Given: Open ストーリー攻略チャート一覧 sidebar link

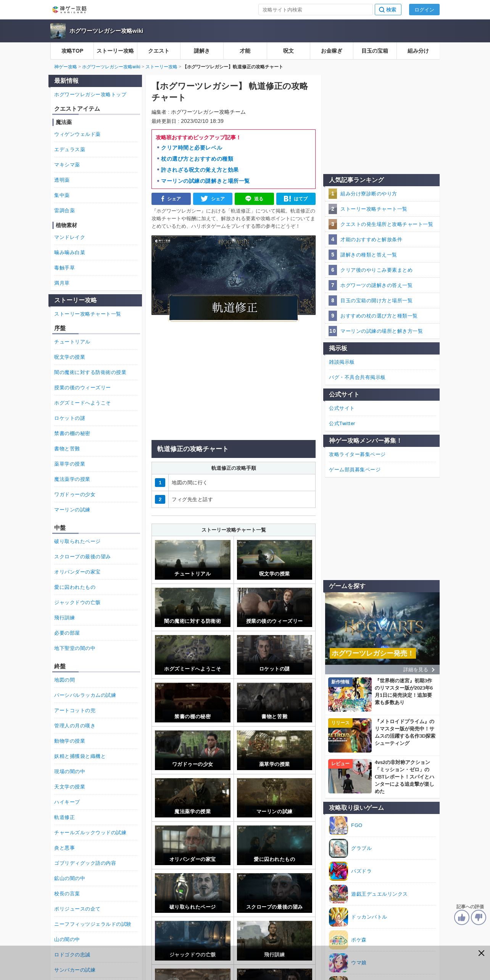Looking at the screenshot, I should pyautogui.click(x=87, y=314).
